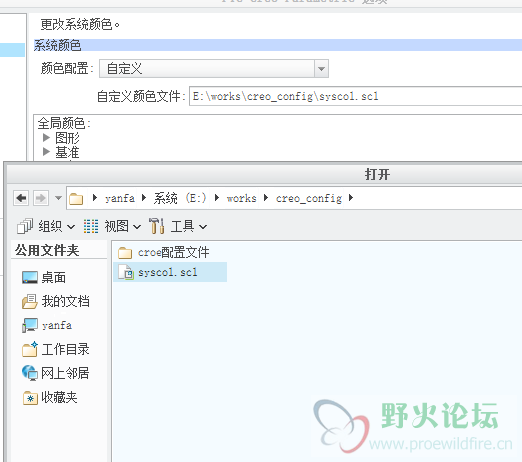Expand the arrow before yanfa in the path

click(95, 198)
